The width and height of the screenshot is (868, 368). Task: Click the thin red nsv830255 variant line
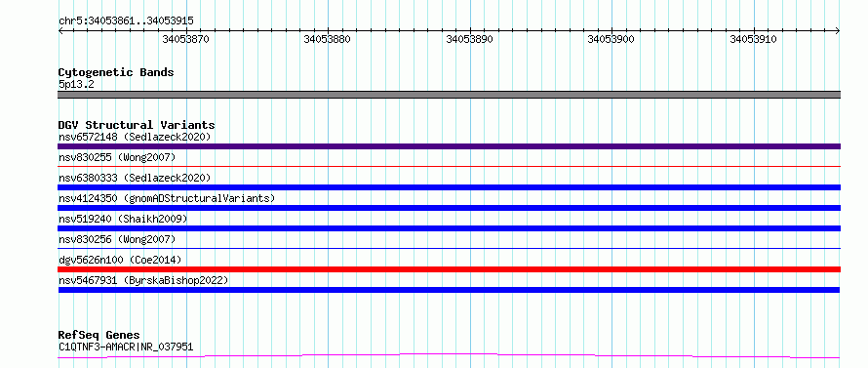[449, 166]
